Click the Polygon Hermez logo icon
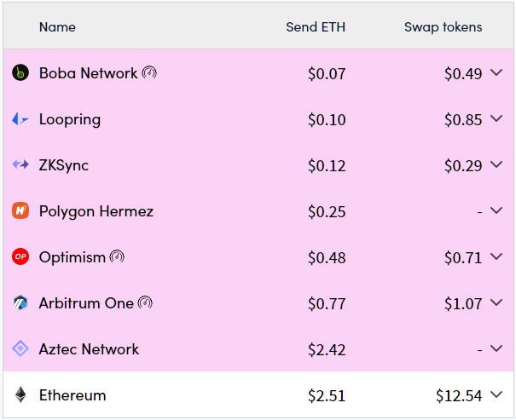The width and height of the screenshot is (516, 420). pos(20,211)
